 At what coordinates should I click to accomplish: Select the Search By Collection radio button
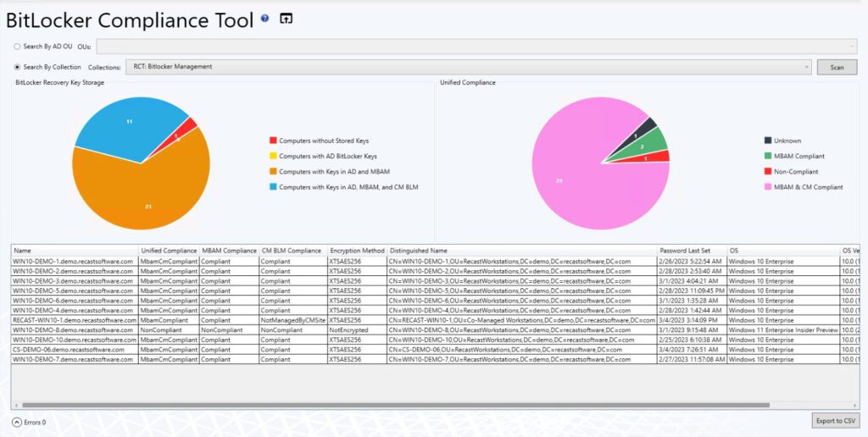pos(18,67)
